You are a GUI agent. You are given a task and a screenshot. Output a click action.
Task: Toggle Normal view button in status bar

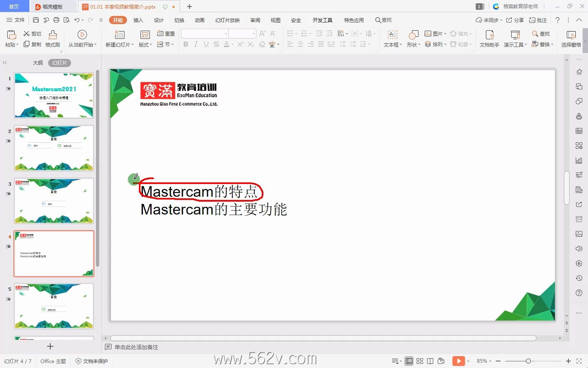pyautogui.click(x=409, y=361)
